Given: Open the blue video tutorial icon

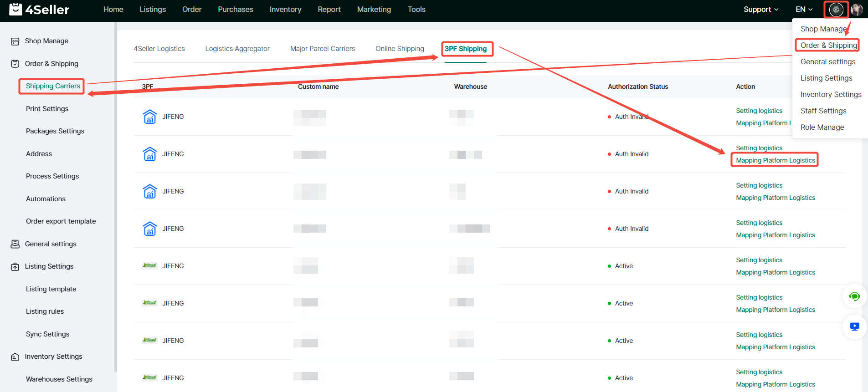Looking at the screenshot, I should pyautogui.click(x=854, y=326).
